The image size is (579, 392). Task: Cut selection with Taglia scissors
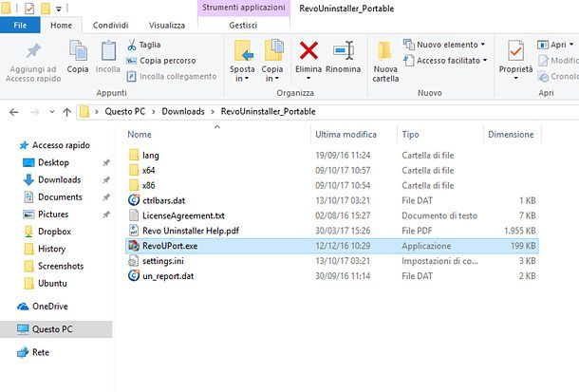[144, 45]
